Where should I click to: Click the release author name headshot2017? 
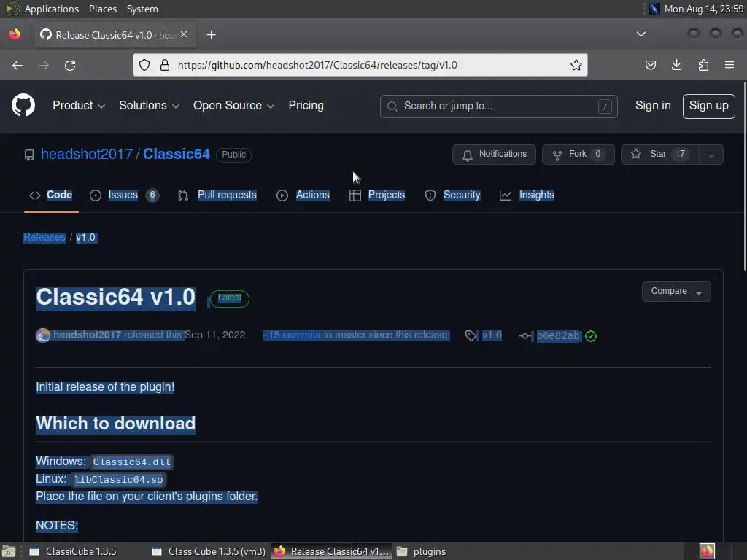[88, 335]
